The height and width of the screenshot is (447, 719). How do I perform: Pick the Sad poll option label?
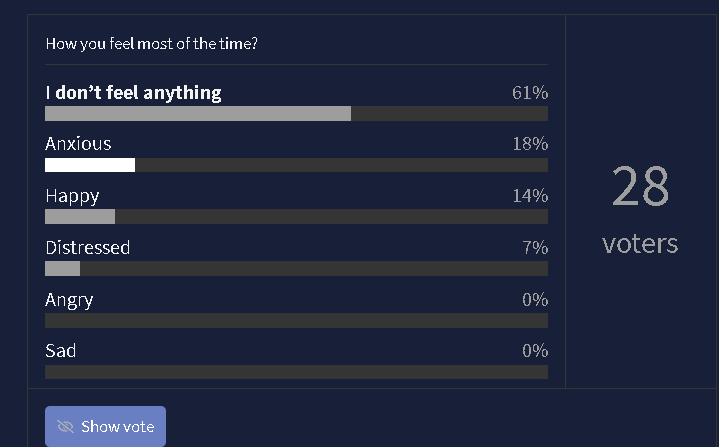click(x=60, y=351)
